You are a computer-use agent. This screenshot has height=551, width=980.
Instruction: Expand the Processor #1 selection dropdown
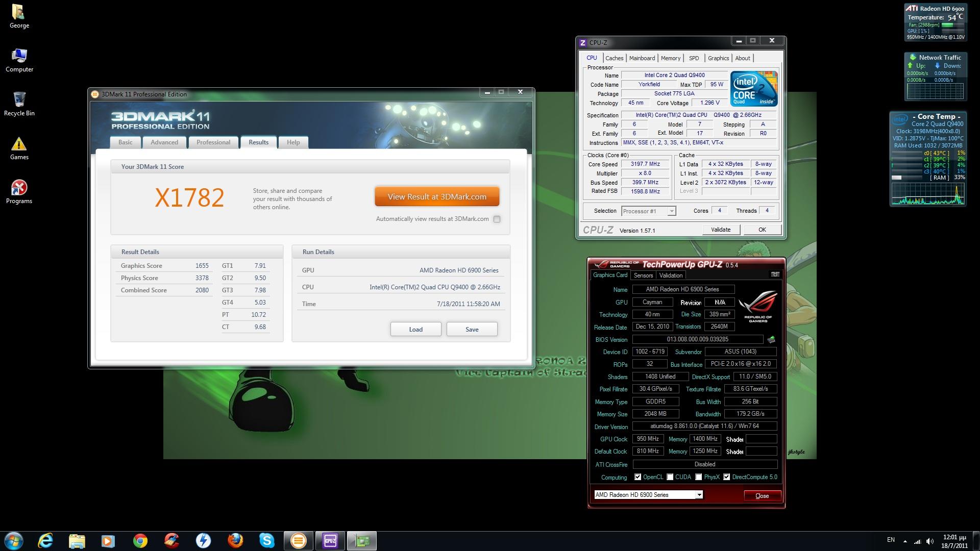coord(672,211)
